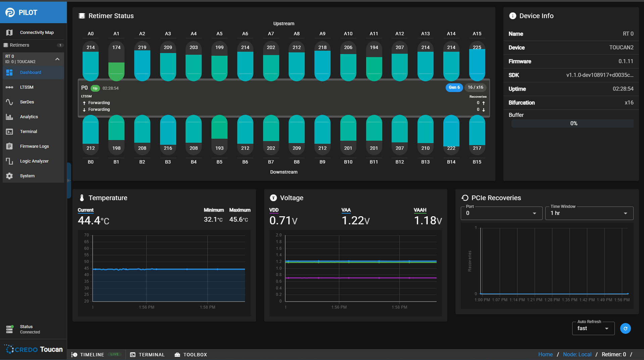The width and height of the screenshot is (644, 360).
Task: Open the Port dropdown
Action: point(501,213)
